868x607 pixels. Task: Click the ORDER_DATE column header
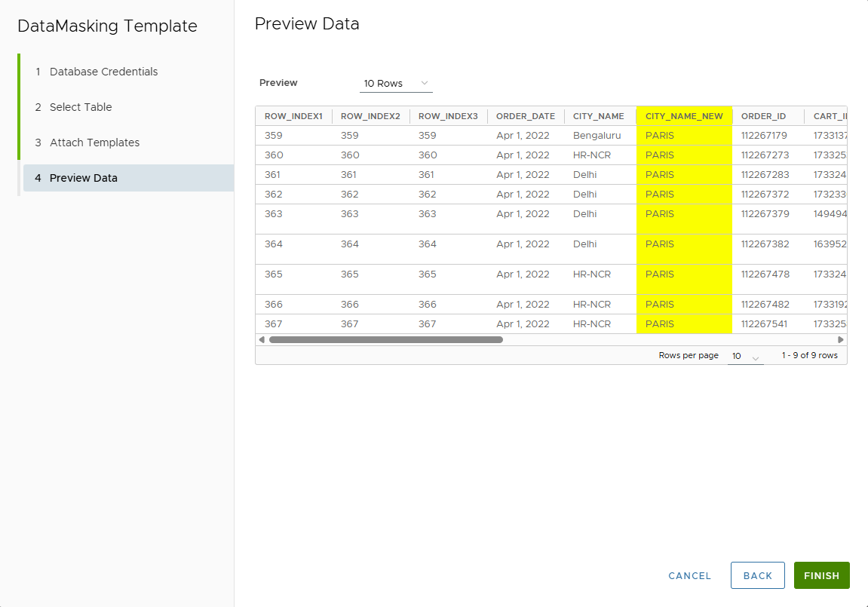pyautogui.click(x=525, y=116)
